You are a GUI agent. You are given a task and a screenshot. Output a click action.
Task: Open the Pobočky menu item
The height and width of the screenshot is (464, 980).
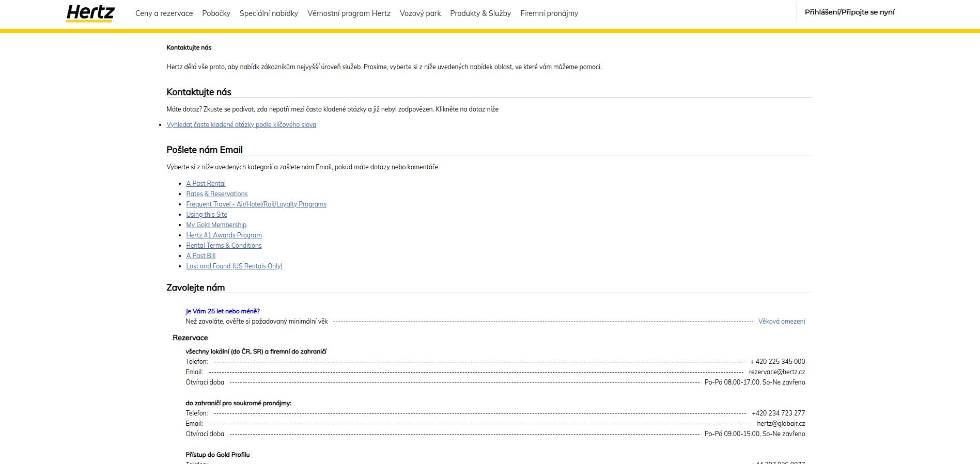pos(216,13)
